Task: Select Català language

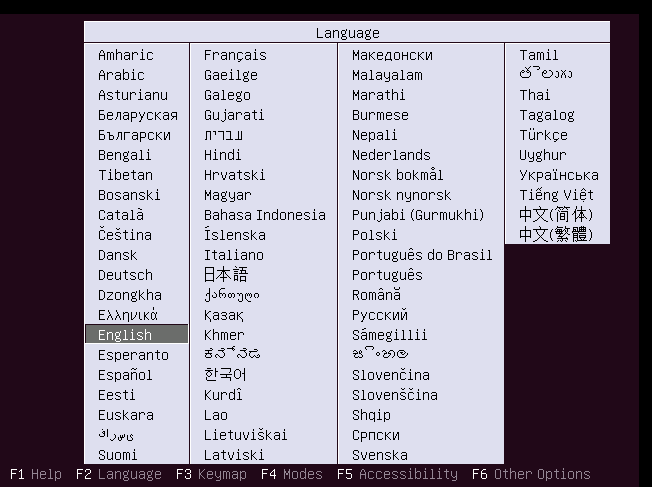Action: [121, 215]
